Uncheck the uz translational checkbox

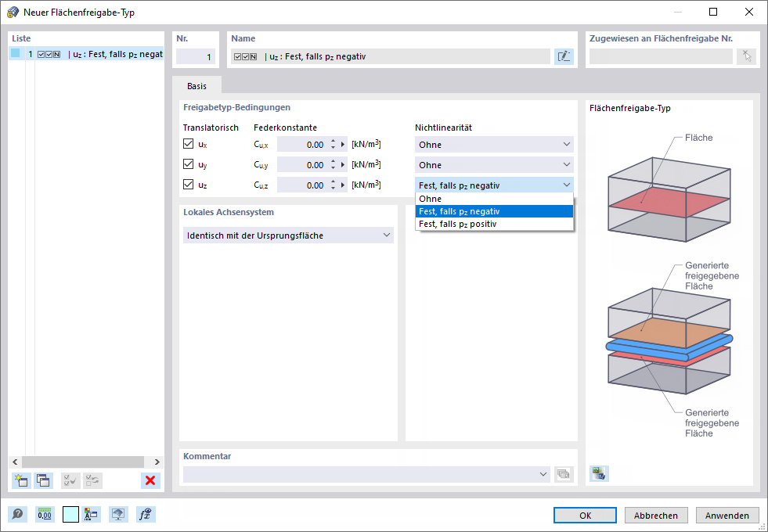[188, 185]
